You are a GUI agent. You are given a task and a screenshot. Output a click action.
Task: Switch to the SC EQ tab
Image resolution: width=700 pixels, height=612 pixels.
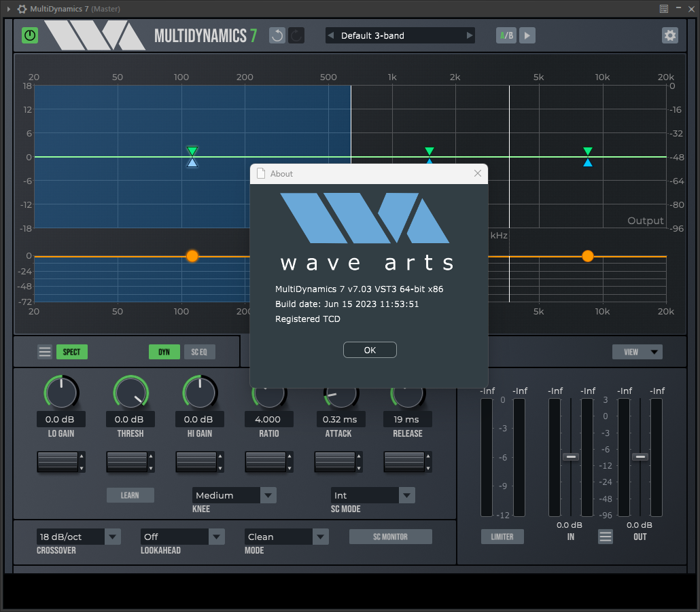[x=199, y=352]
